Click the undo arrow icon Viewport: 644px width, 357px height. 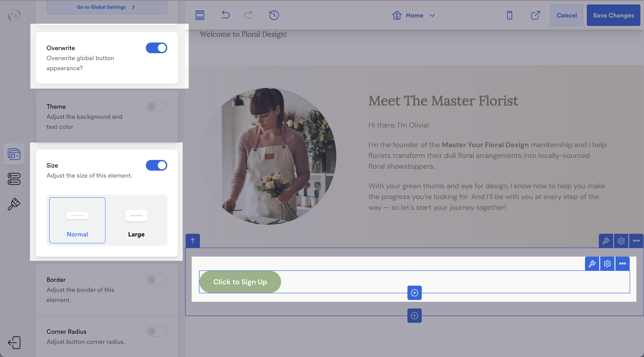225,15
